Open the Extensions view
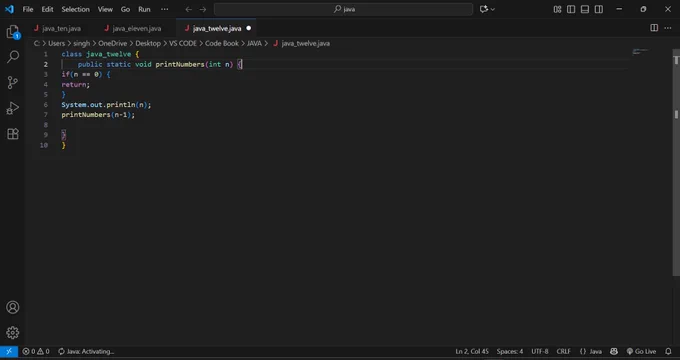 point(13,134)
